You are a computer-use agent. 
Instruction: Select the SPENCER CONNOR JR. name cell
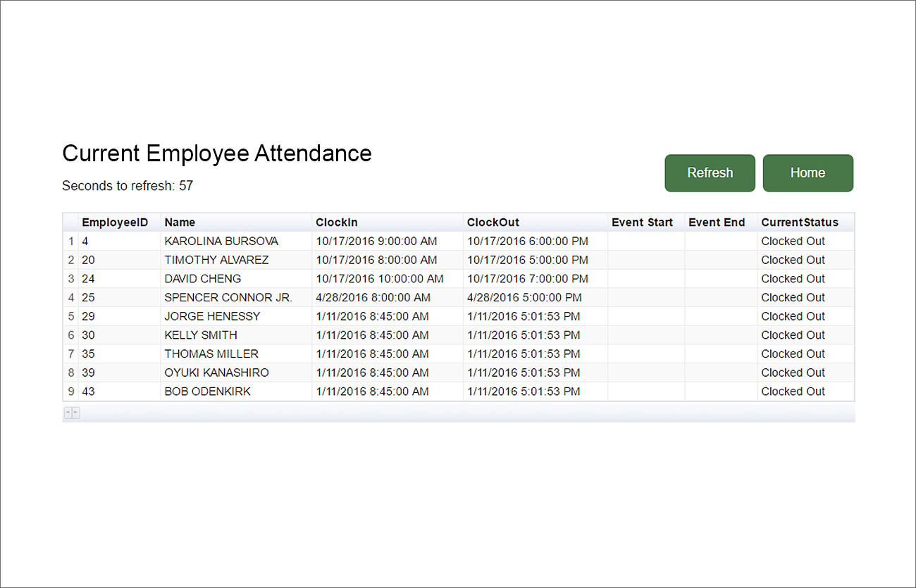click(236, 298)
